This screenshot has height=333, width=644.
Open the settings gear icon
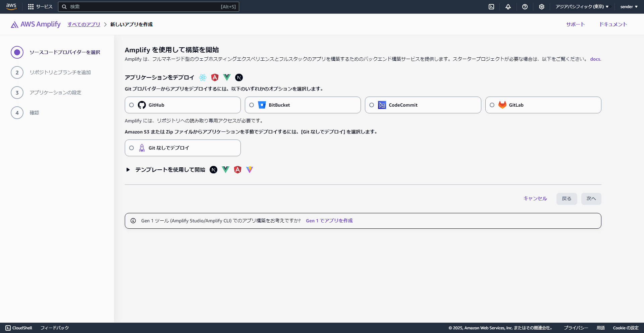[x=542, y=7]
